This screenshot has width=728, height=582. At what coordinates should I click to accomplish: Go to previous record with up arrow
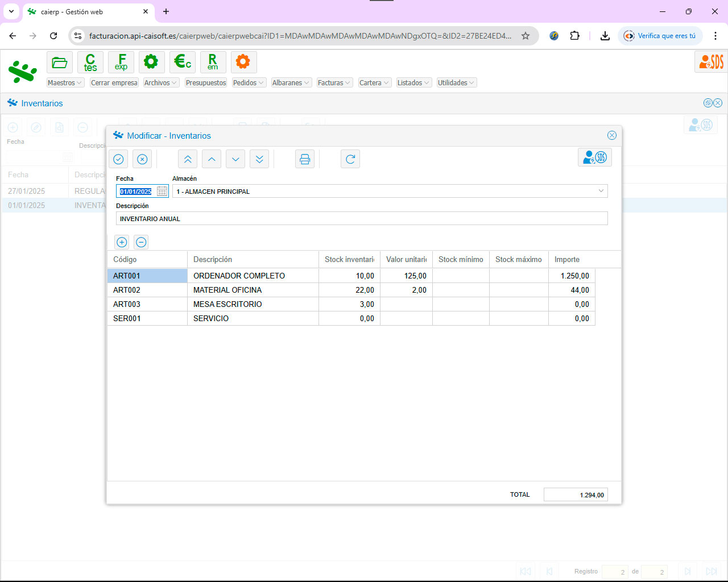[x=212, y=159]
